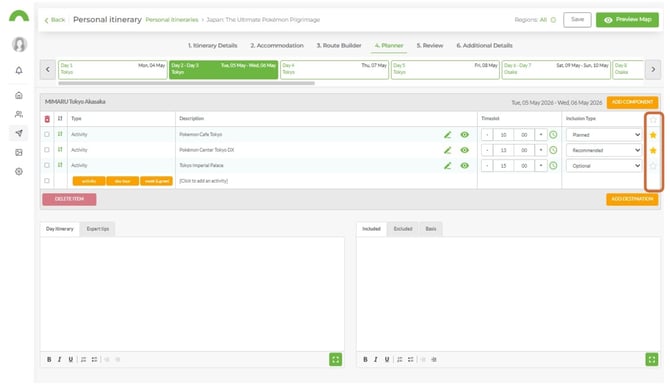Decrease the 13:00 timeslot with the minus stepper
This screenshot has width=670, height=389.
(487, 150)
